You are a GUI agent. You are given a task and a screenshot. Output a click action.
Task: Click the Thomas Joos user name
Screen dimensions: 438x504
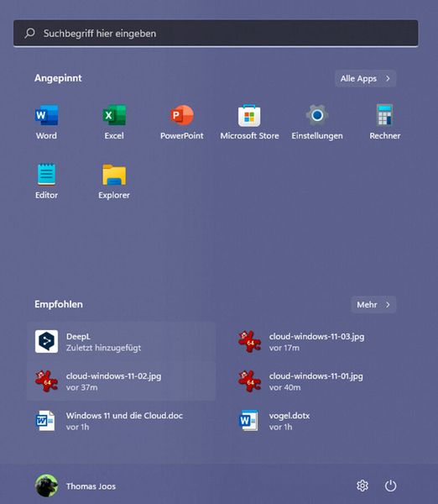[x=91, y=486]
